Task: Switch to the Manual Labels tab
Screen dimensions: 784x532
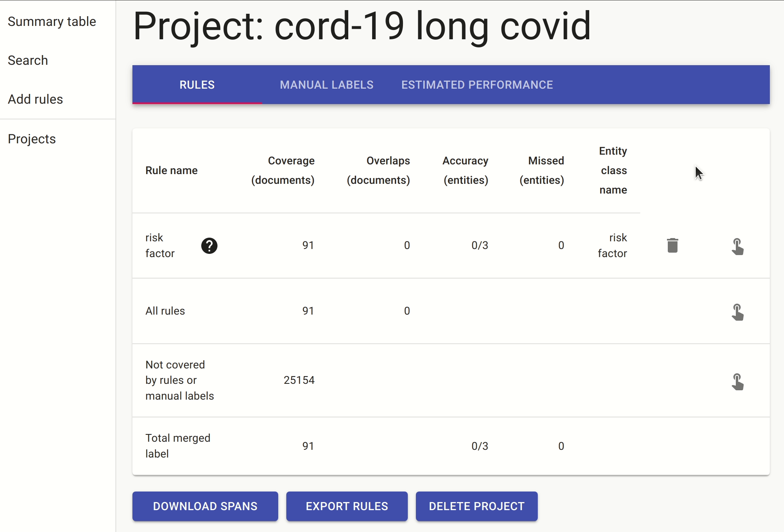Action: [326, 85]
